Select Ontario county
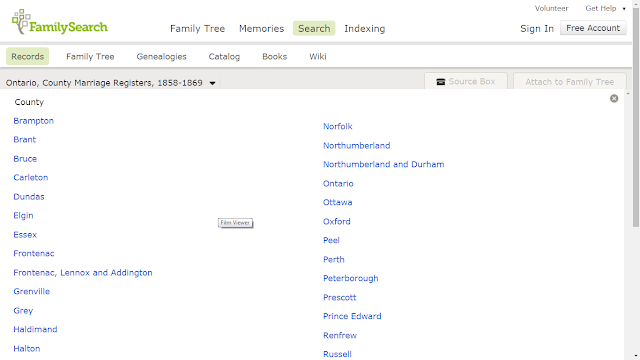This screenshot has width=640, height=360. [338, 184]
